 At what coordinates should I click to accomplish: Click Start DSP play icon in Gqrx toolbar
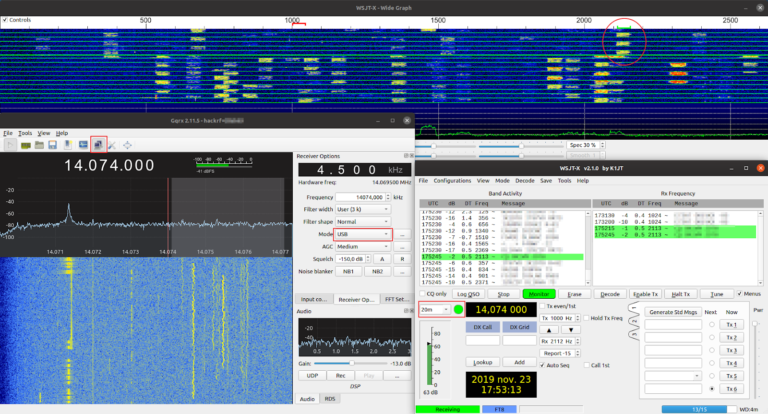pyautogui.click(x=10, y=145)
